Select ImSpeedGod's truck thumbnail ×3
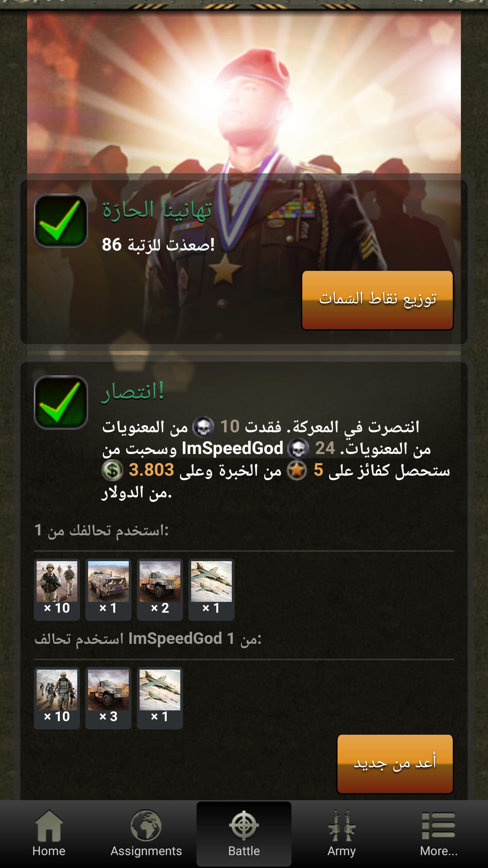The image size is (488, 868). click(x=108, y=698)
